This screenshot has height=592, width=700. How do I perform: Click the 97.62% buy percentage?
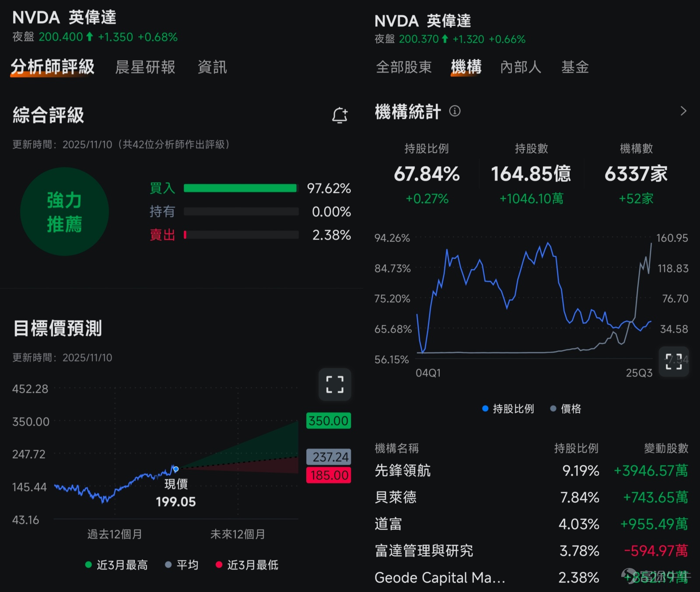(329, 188)
